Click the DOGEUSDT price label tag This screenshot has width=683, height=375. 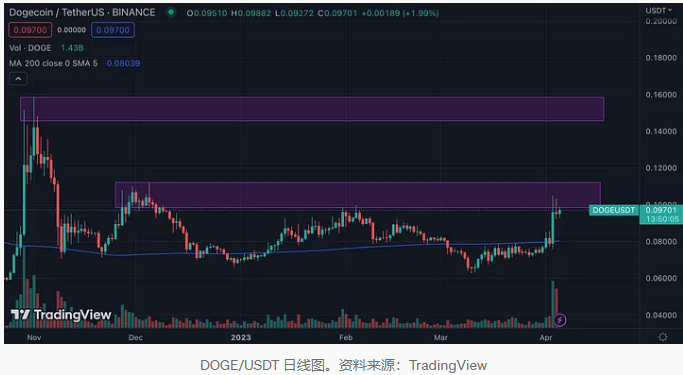(613, 210)
